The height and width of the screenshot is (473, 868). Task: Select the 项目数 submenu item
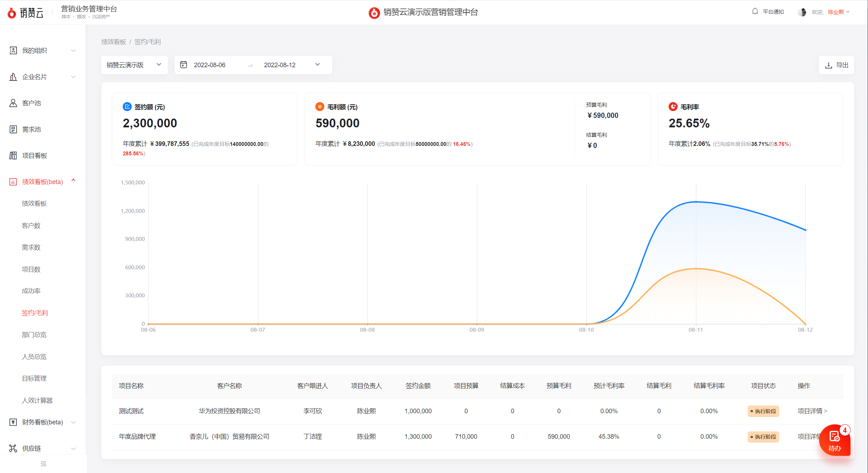pos(31,269)
